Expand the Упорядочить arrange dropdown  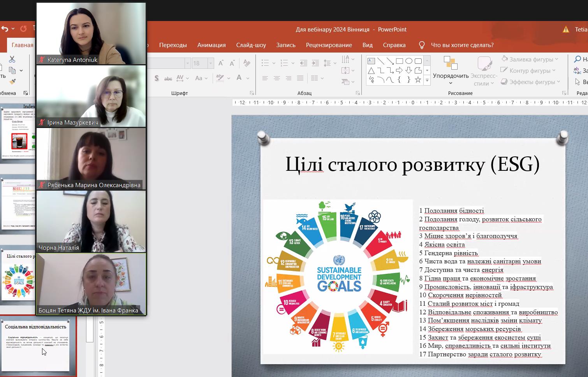click(451, 76)
